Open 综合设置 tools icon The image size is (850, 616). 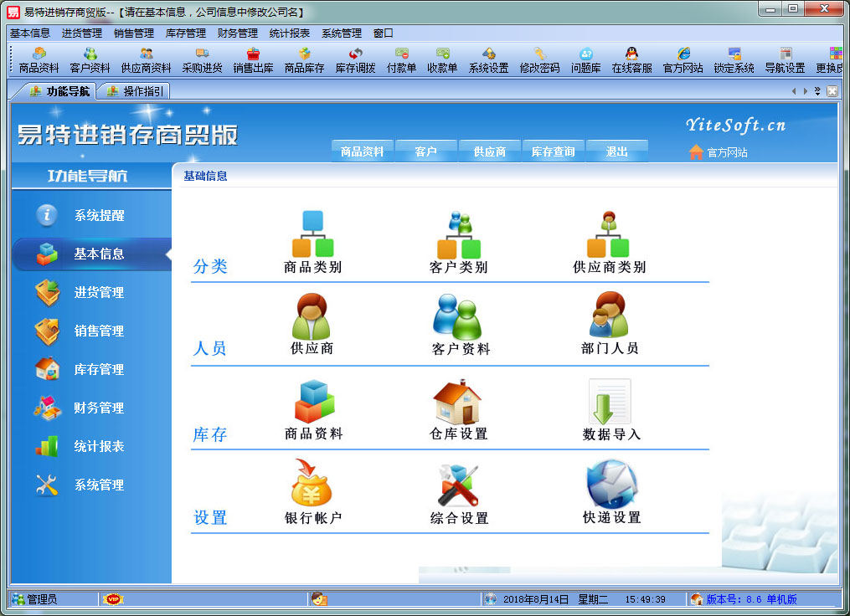[460, 492]
